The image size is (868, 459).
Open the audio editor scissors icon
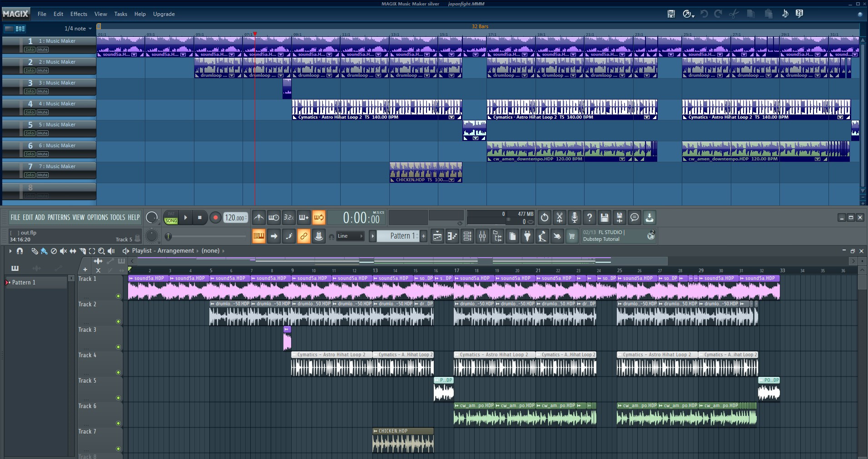pyautogui.click(x=560, y=218)
